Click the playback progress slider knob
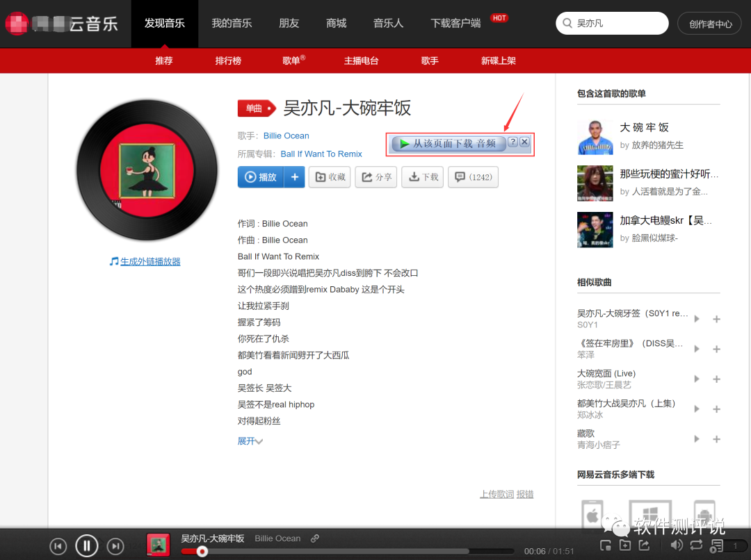751x560 pixels. click(202, 552)
